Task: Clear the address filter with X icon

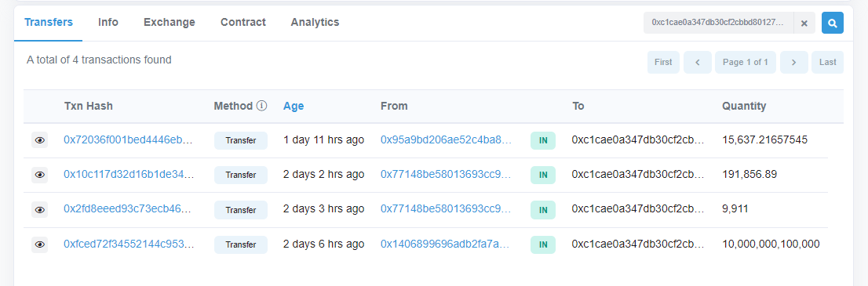Action: [804, 23]
